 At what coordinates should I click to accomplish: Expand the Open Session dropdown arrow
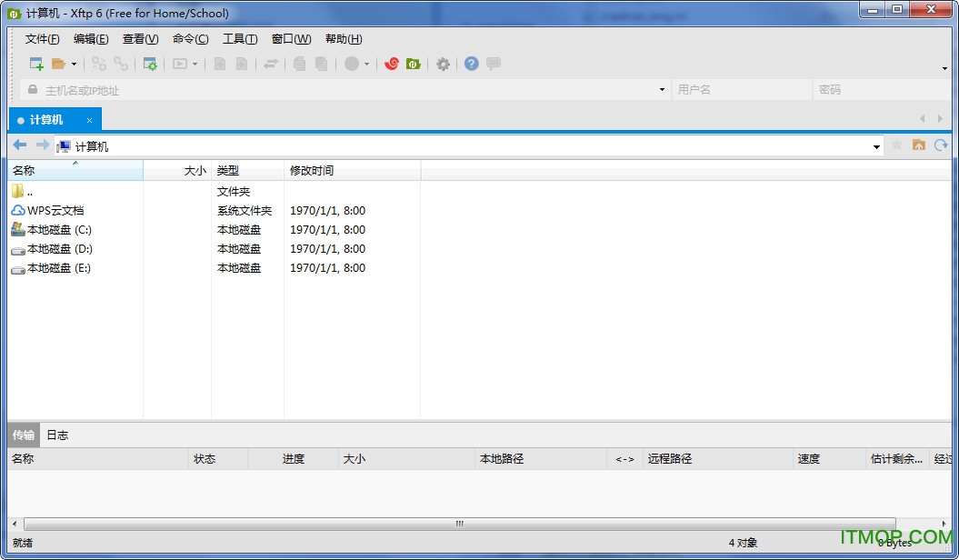[74, 64]
